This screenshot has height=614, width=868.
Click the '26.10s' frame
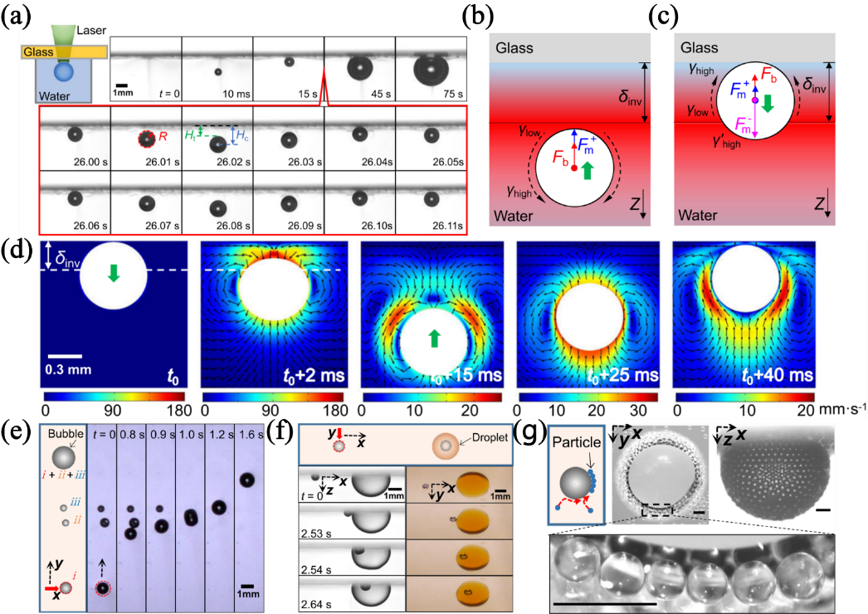[360, 202]
